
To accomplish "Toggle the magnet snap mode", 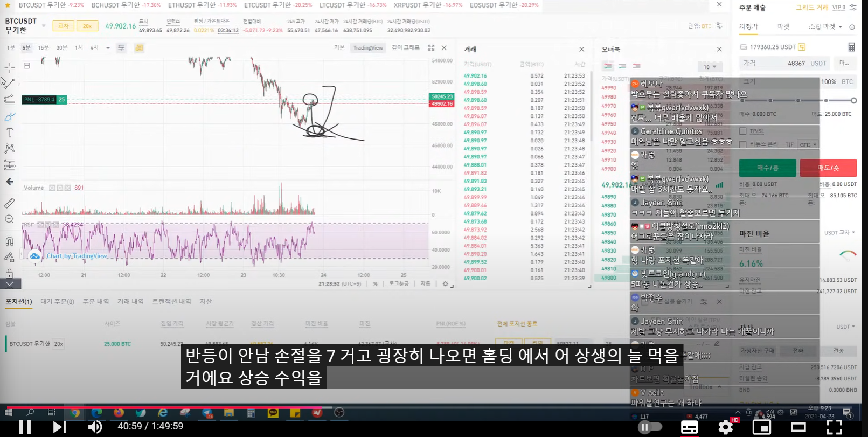I will pyautogui.click(x=10, y=241).
